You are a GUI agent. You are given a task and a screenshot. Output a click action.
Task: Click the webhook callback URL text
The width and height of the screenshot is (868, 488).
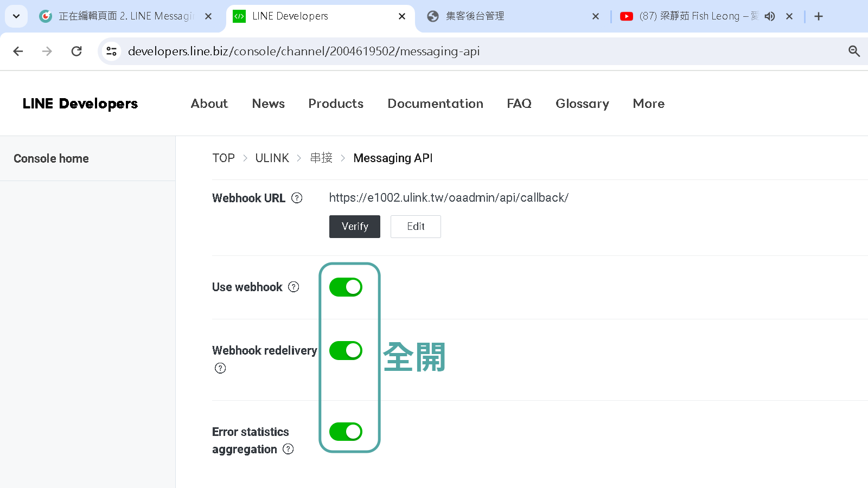(449, 197)
